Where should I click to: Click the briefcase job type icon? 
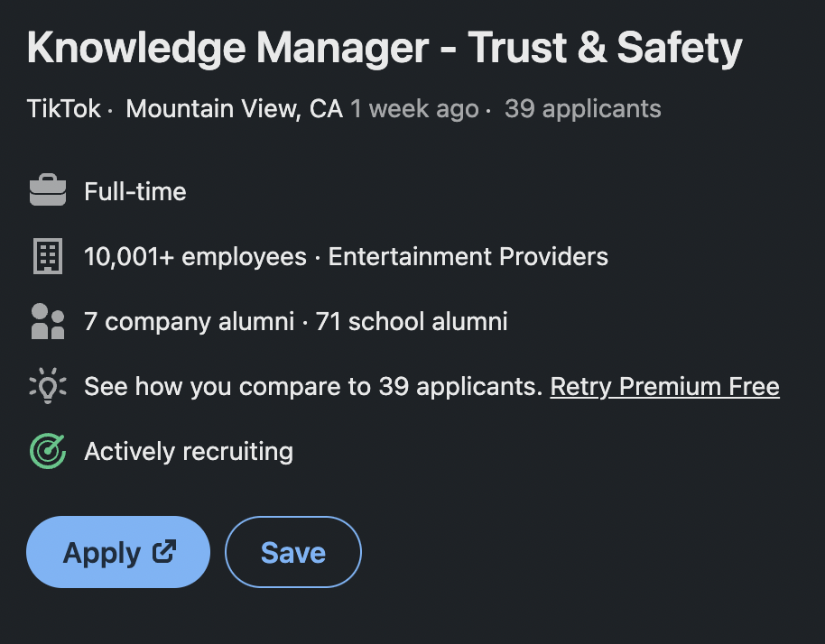coord(48,191)
